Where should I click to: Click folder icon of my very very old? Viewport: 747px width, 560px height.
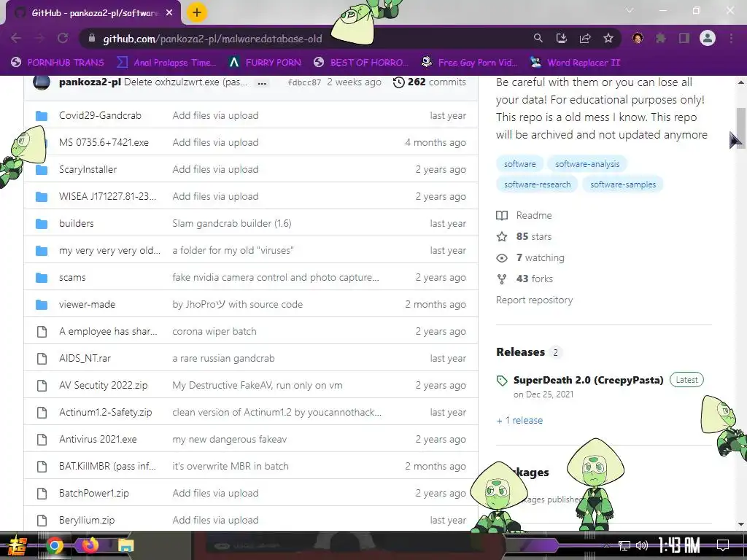coord(42,251)
